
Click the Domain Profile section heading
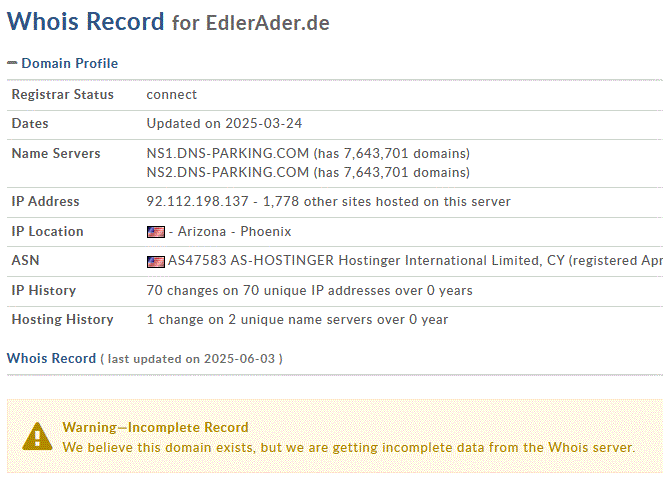pos(69,63)
